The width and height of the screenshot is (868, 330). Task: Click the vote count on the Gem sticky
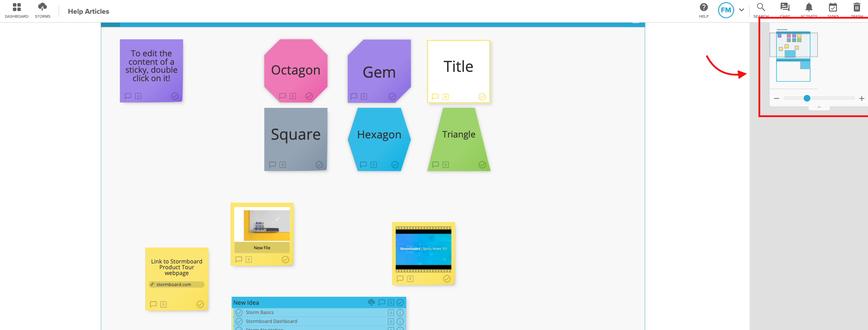(364, 96)
